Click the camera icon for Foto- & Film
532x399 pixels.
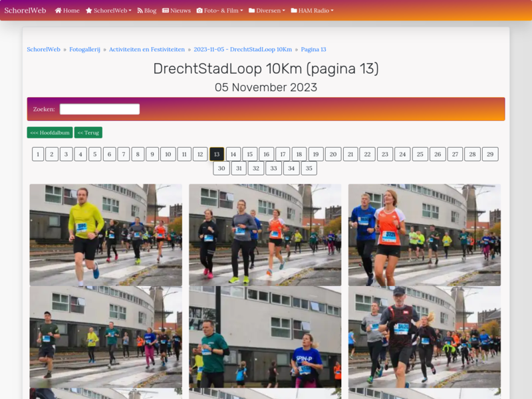click(199, 11)
